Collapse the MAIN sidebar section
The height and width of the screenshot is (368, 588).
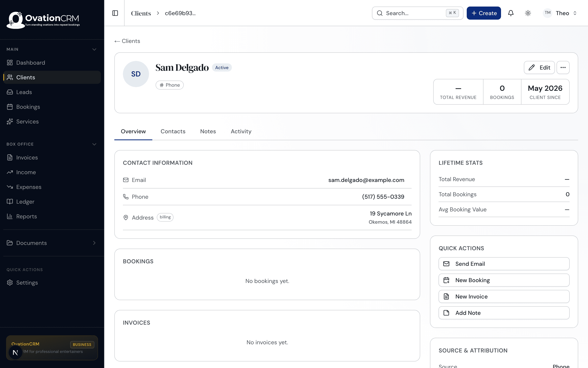94,49
